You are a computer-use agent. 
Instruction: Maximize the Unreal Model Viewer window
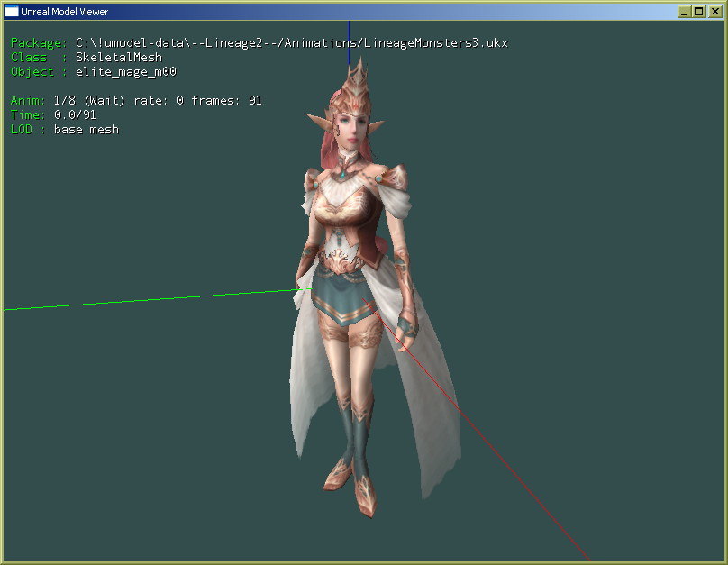(698, 12)
